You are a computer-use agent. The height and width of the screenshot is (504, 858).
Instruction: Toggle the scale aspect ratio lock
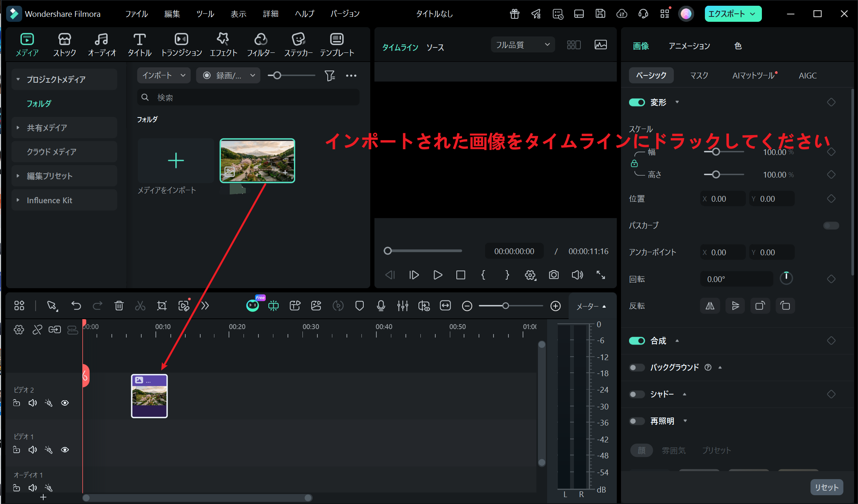[634, 163]
